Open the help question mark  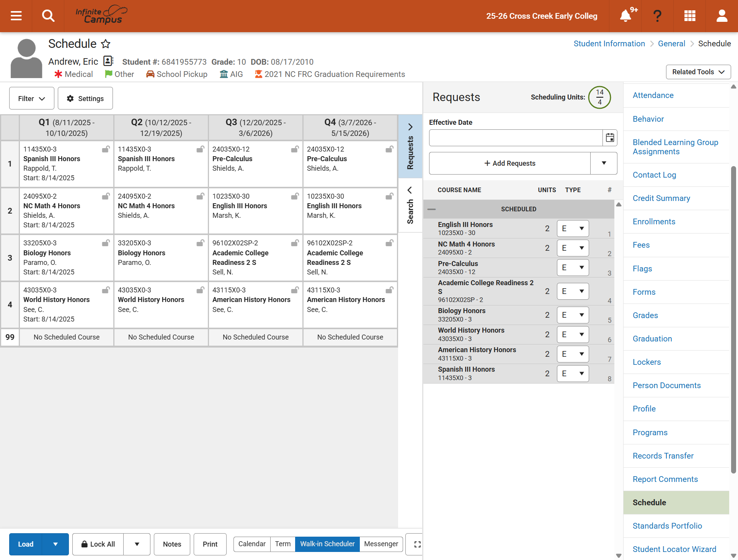(657, 16)
